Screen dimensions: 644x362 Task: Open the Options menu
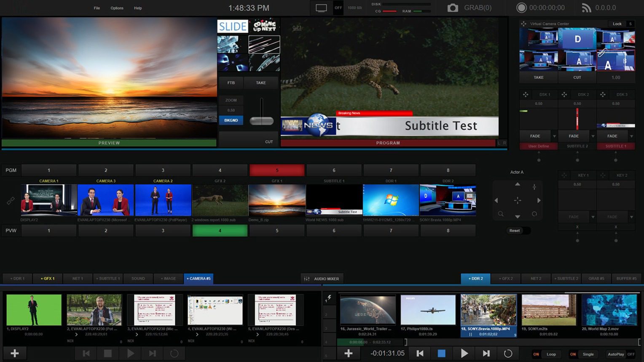pos(117,8)
